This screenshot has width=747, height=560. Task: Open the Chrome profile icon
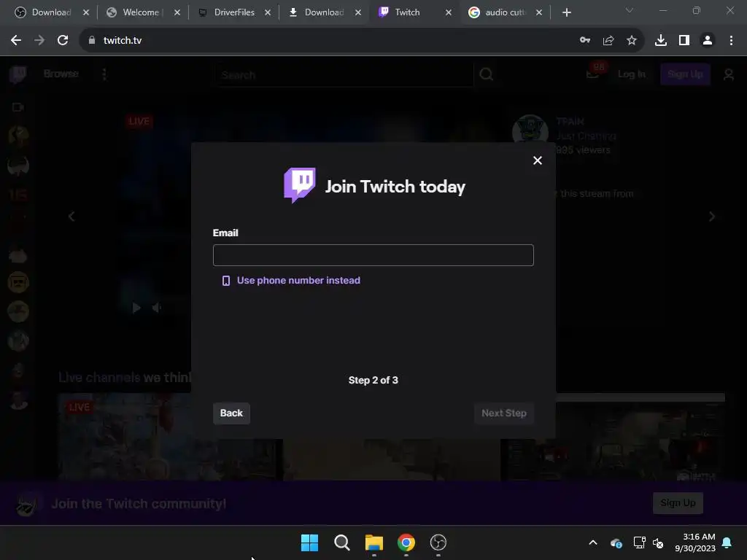tap(708, 41)
